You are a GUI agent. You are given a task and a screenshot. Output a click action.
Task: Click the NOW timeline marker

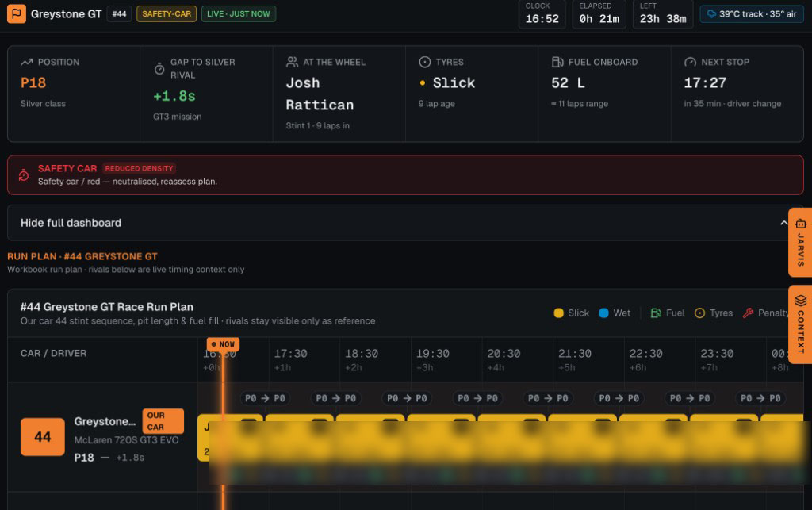pos(223,343)
